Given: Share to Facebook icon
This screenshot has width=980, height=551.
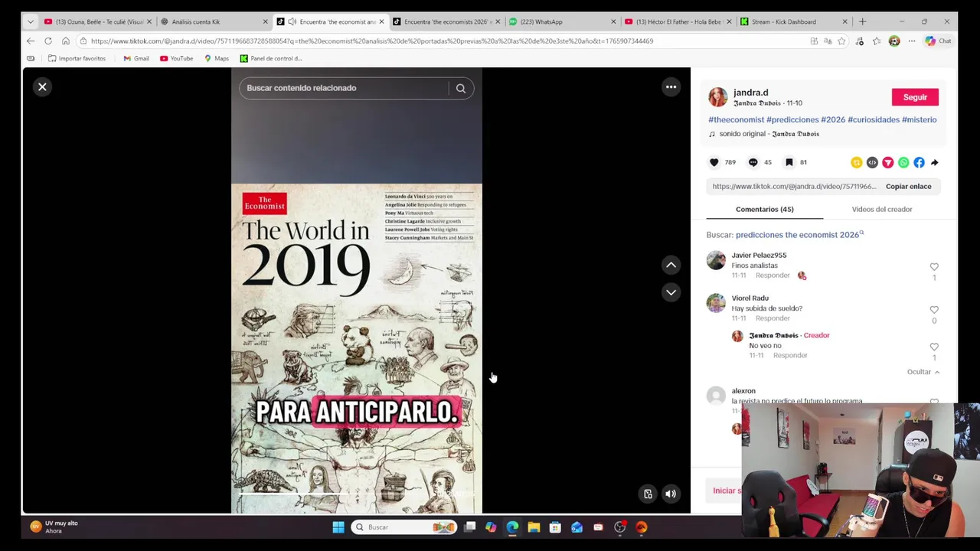Looking at the screenshot, I should pyautogui.click(x=919, y=162).
